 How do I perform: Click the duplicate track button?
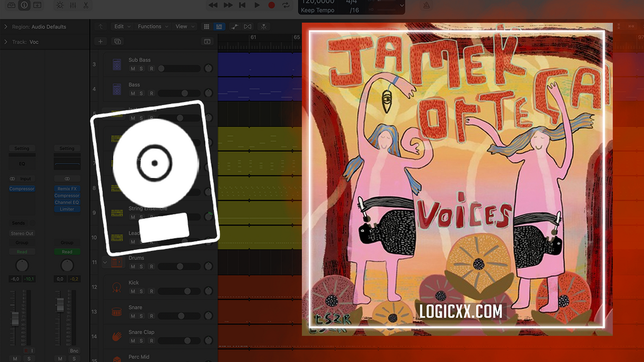(x=118, y=41)
